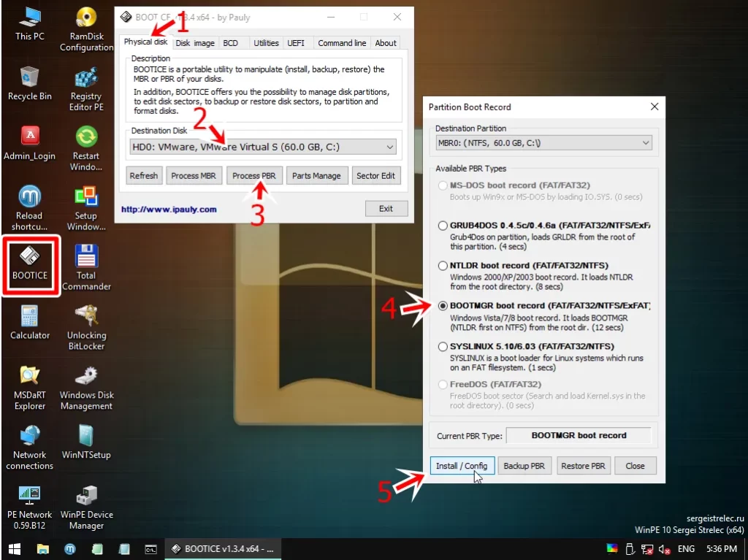Select the BOOTICE desktop icon
Image resolution: width=748 pixels, height=560 pixels.
30,263
